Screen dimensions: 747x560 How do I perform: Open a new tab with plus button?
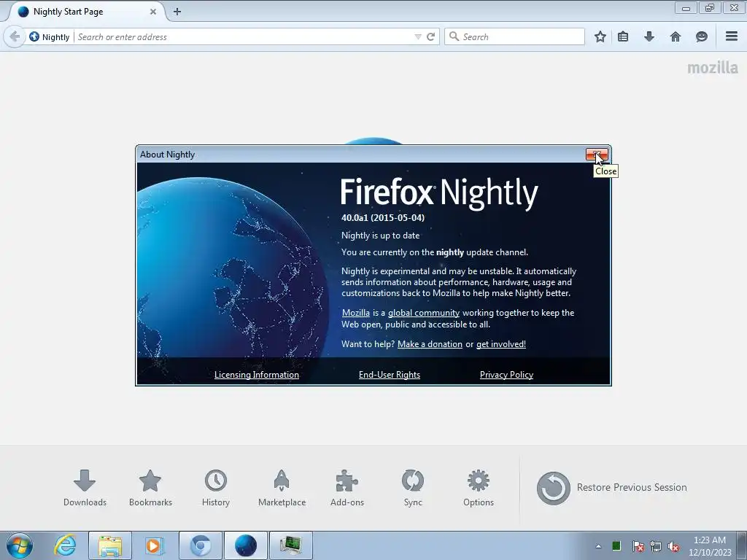coord(177,12)
